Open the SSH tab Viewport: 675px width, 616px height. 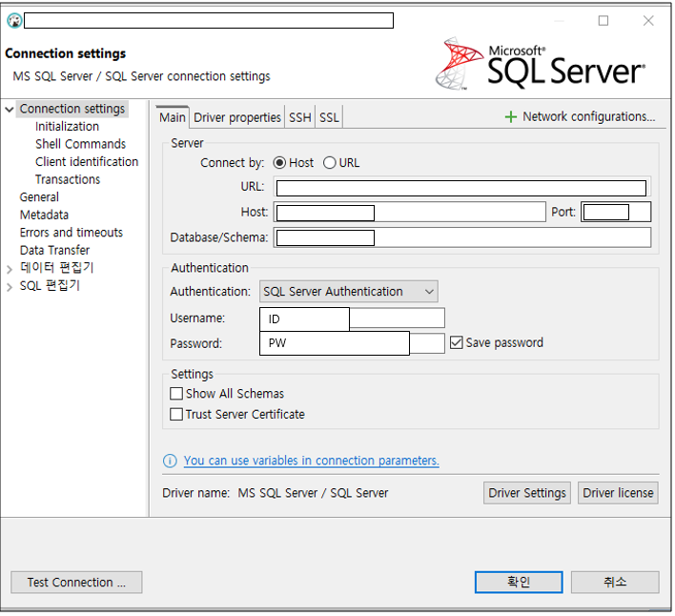[300, 117]
